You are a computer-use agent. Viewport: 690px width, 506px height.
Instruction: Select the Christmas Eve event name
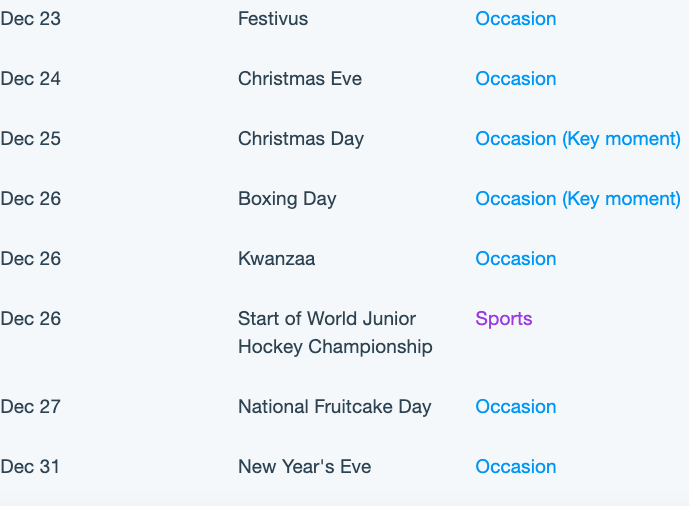pyautogui.click(x=300, y=79)
